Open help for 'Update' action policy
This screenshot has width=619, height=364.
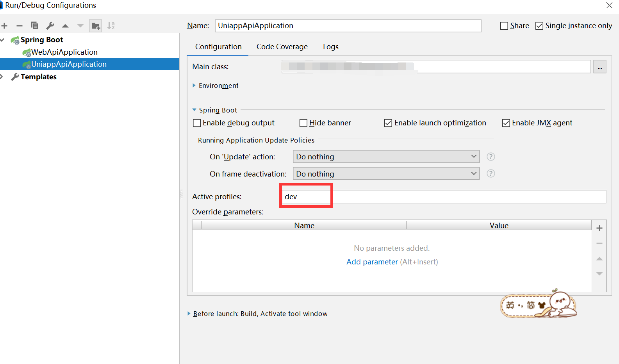click(x=491, y=157)
